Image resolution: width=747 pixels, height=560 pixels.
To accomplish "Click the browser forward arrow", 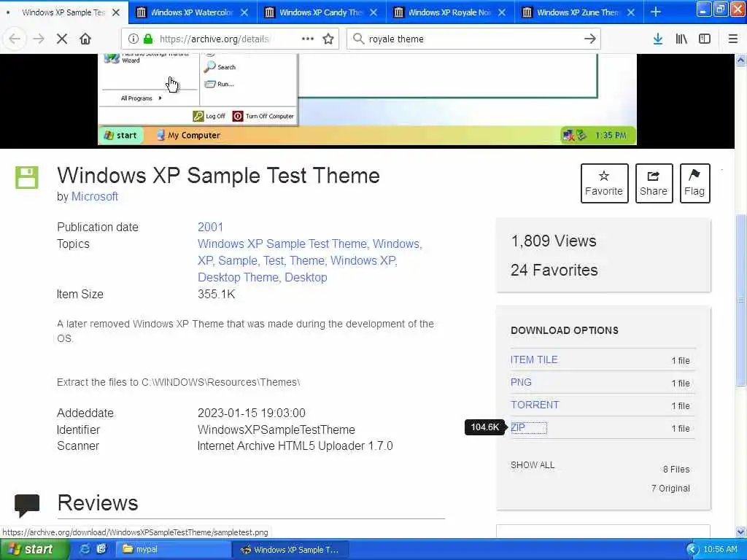I will [39, 39].
